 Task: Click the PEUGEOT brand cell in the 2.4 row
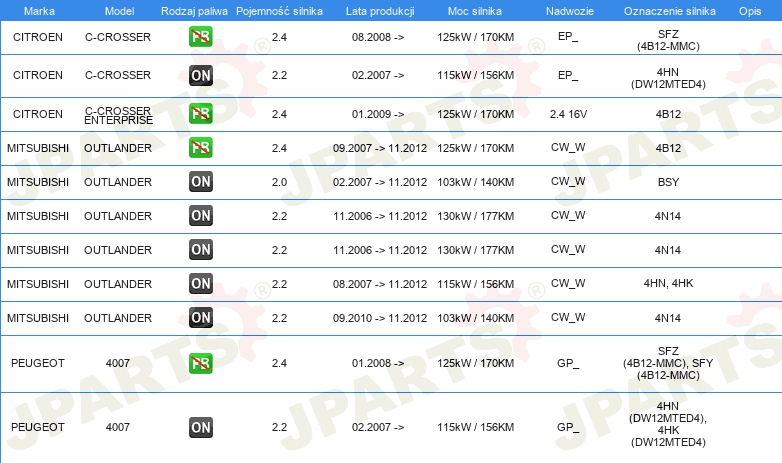pyautogui.click(x=38, y=363)
